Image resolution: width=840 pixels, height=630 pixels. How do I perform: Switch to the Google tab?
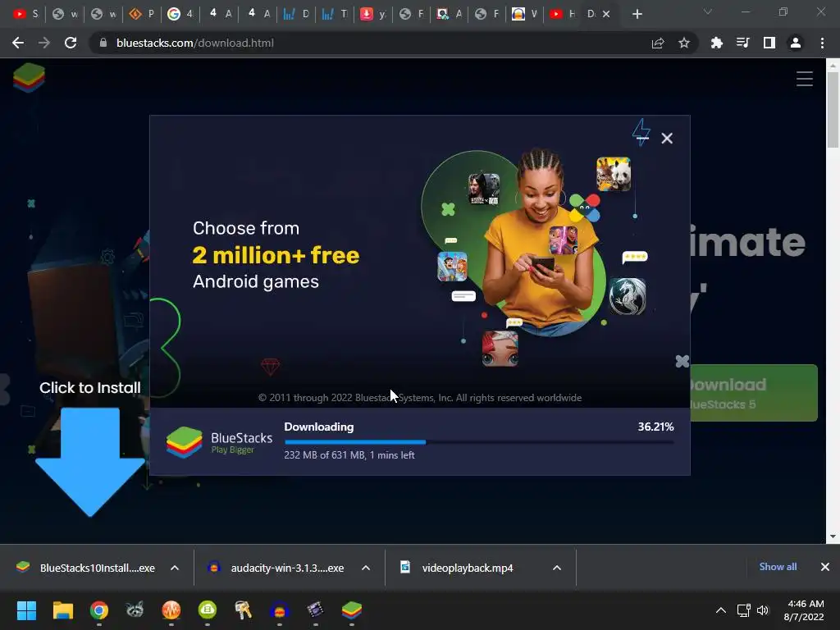(180, 14)
